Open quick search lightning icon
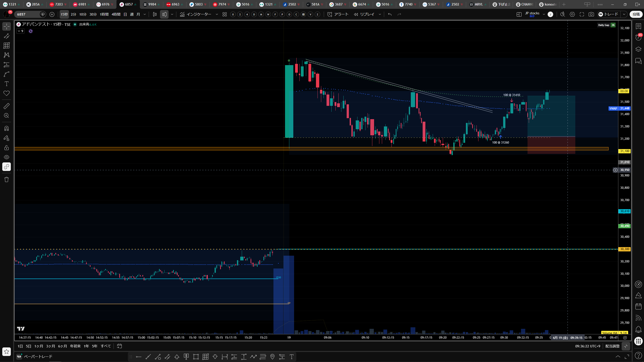This screenshot has height=362, width=644. coord(563,14)
